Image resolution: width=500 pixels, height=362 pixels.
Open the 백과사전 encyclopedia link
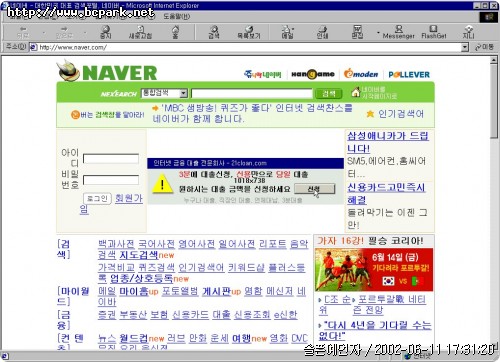[x=116, y=244]
